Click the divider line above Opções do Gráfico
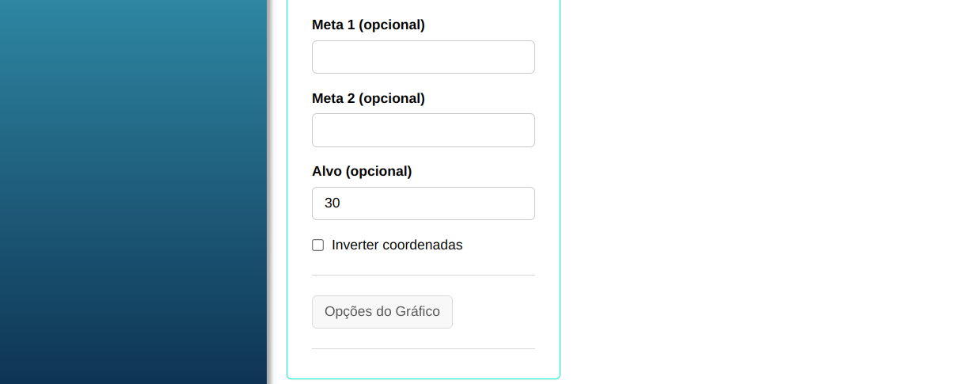 (423, 276)
